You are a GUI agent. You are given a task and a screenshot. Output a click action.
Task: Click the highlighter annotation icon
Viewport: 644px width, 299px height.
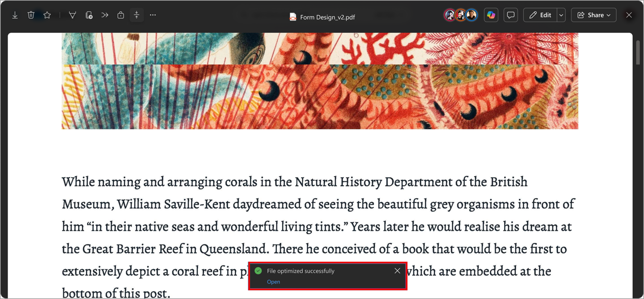click(72, 15)
